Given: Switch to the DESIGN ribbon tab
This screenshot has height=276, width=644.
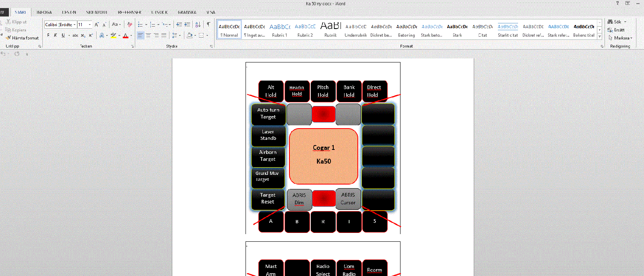Looking at the screenshot, I should 69,12.
